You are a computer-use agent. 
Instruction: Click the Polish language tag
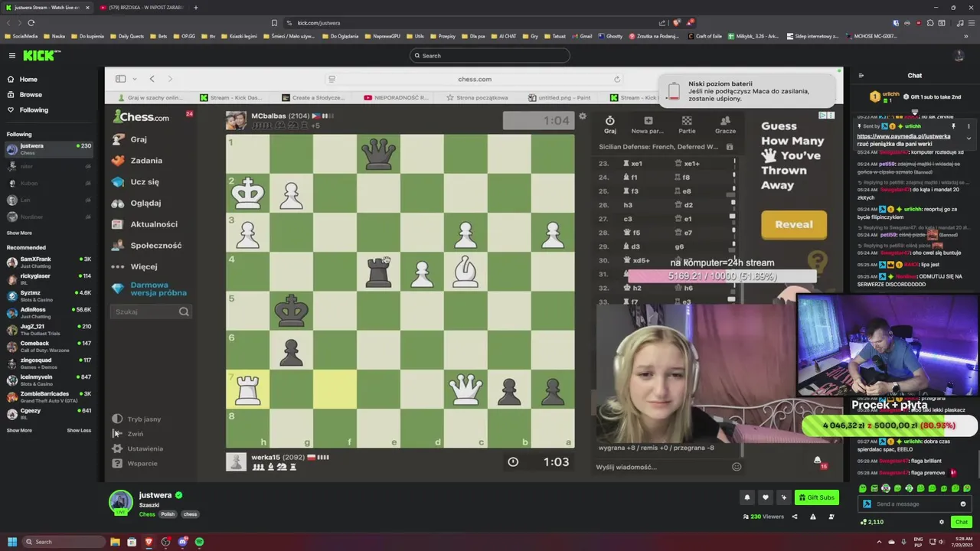167,514
